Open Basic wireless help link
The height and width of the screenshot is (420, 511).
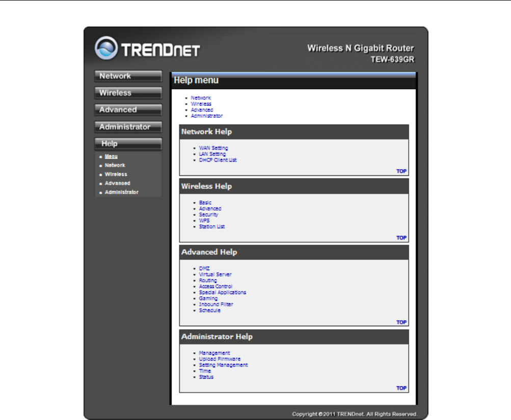(205, 202)
